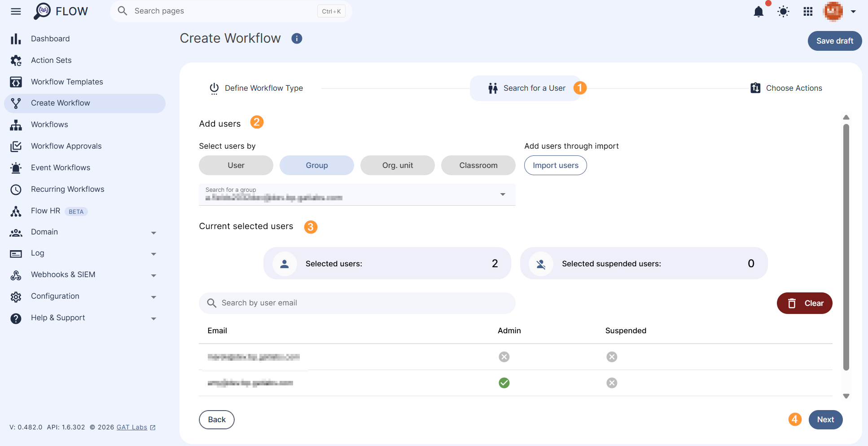Click the Action Sets gear icon

tap(16, 60)
